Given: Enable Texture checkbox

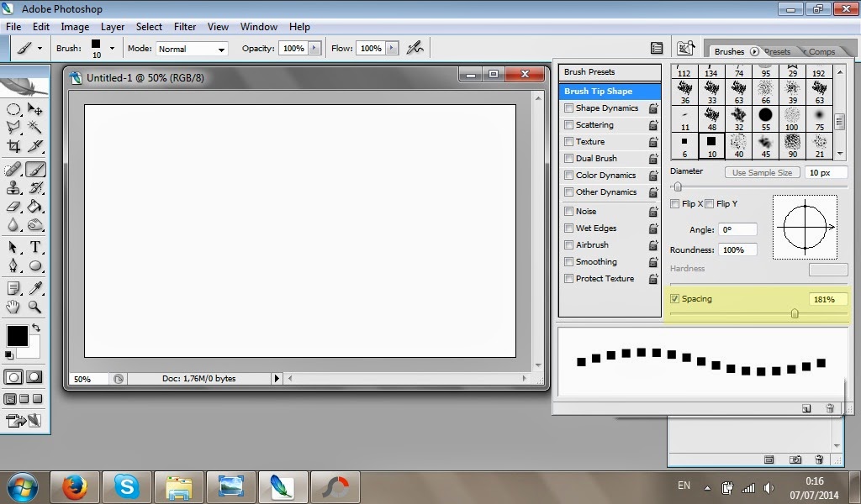Looking at the screenshot, I should point(569,141).
